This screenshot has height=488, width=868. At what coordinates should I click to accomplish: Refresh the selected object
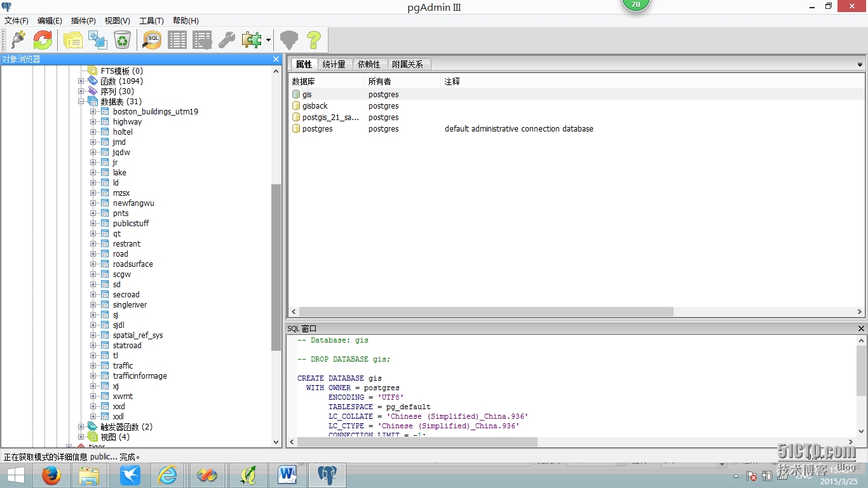[43, 40]
